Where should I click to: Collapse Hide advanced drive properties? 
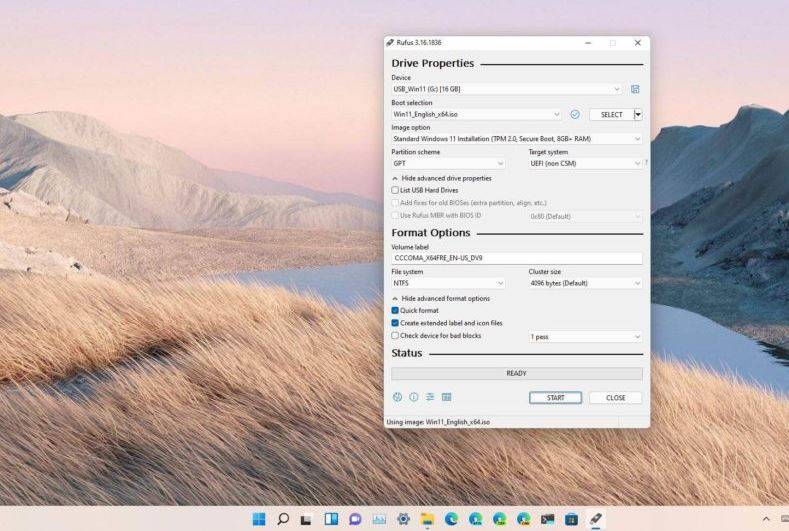pos(442,178)
